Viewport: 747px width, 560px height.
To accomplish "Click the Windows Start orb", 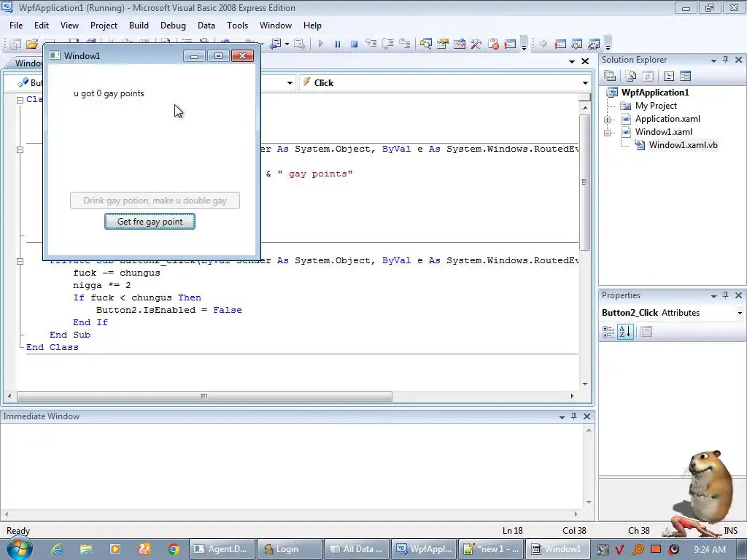I will (18, 548).
